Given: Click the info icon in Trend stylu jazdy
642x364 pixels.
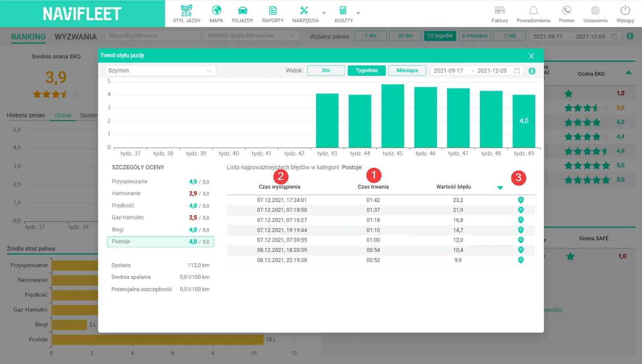Looking at the screenshot, I should 532,71.
